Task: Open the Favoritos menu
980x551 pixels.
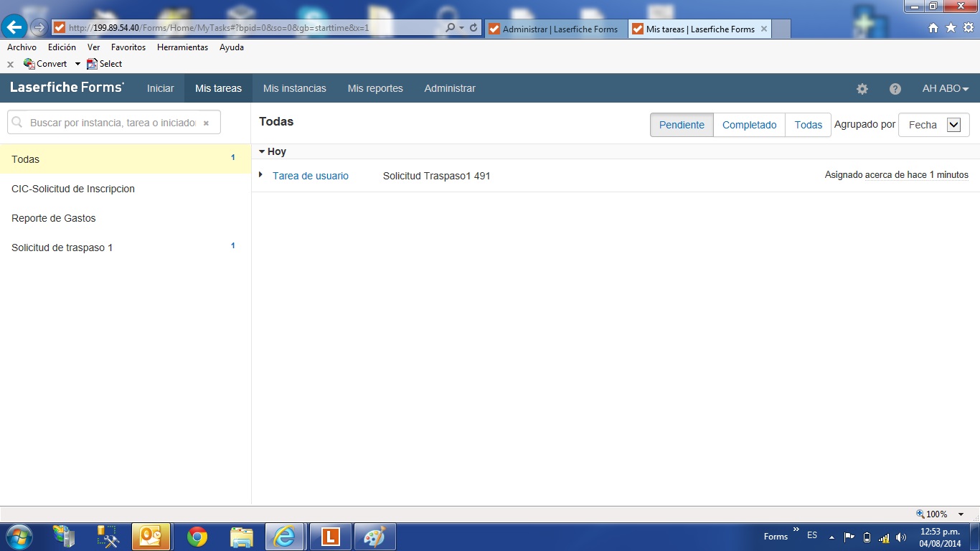Action: (x=128, y=47)
